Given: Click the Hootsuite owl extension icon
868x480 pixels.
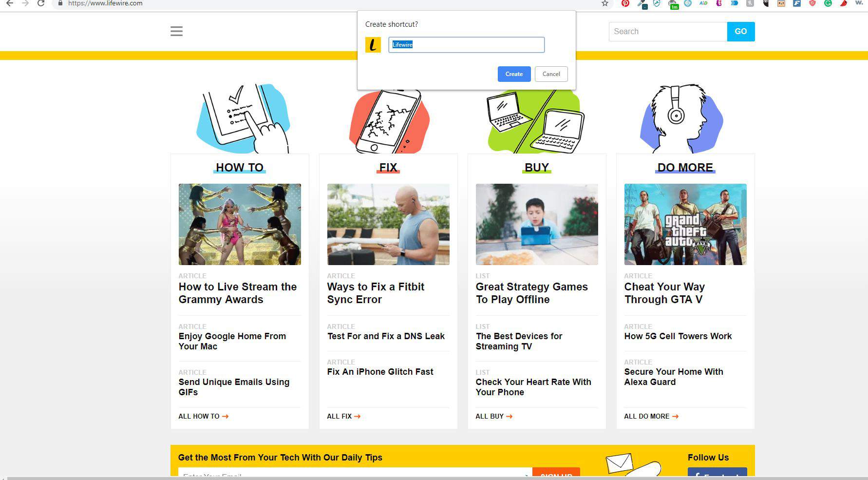Looking at the screenshot, I should pyautogui.click(x=766, y=3).
